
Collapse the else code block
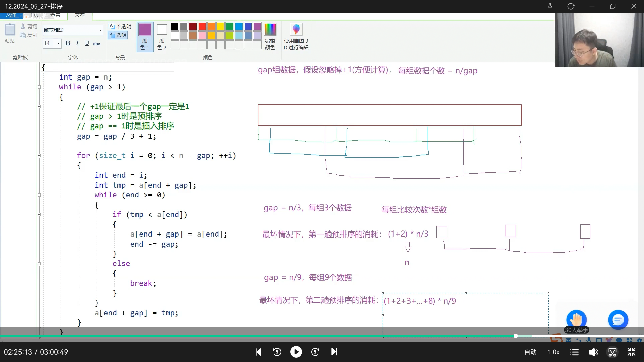[x=39, y=264]
